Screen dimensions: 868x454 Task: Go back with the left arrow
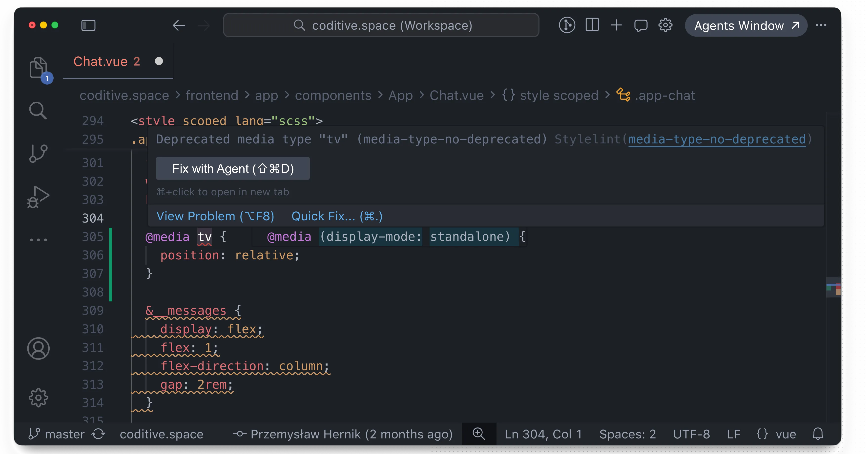tap(179, 25)
